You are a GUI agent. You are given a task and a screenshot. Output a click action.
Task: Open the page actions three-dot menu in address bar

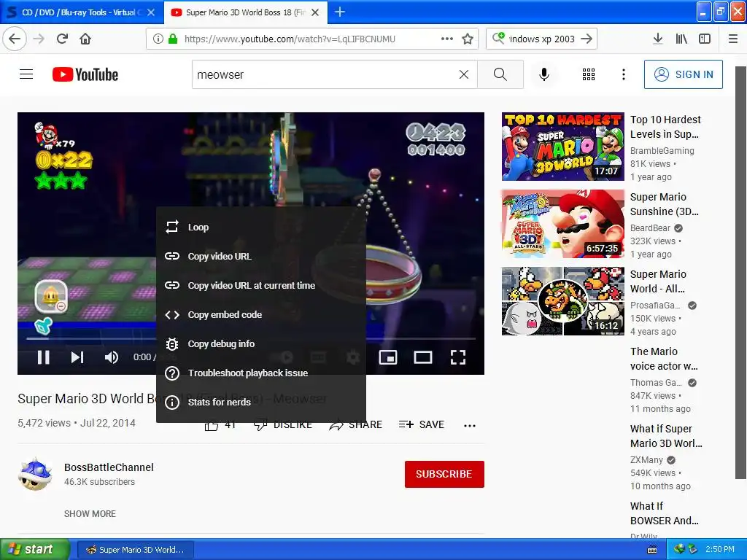pyautogui.click(x=447, y=39)
